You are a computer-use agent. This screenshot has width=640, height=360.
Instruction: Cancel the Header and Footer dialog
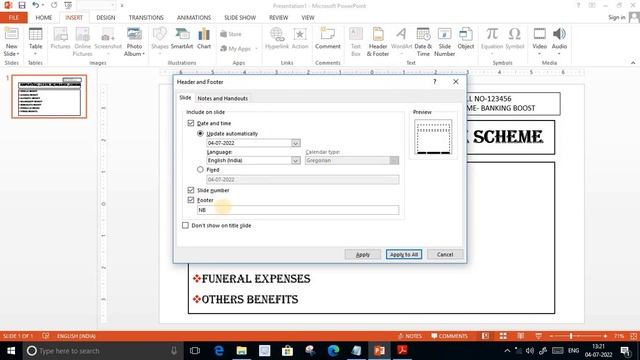[445, 254]
